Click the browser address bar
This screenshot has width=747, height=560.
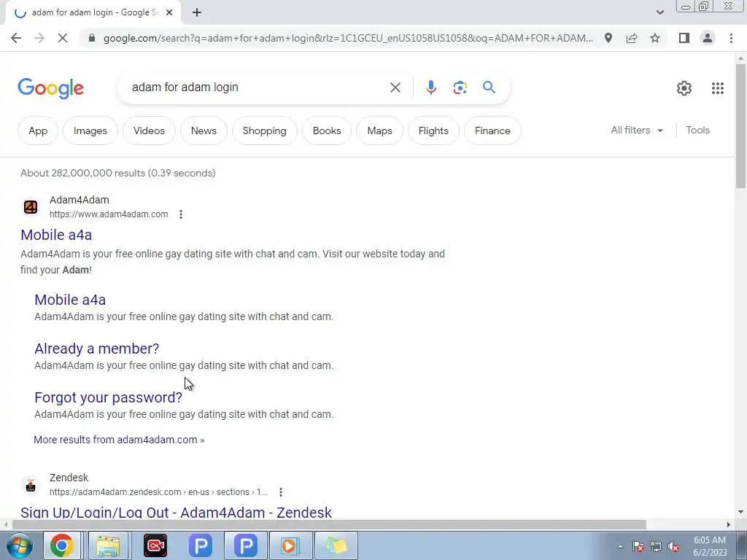348,38
